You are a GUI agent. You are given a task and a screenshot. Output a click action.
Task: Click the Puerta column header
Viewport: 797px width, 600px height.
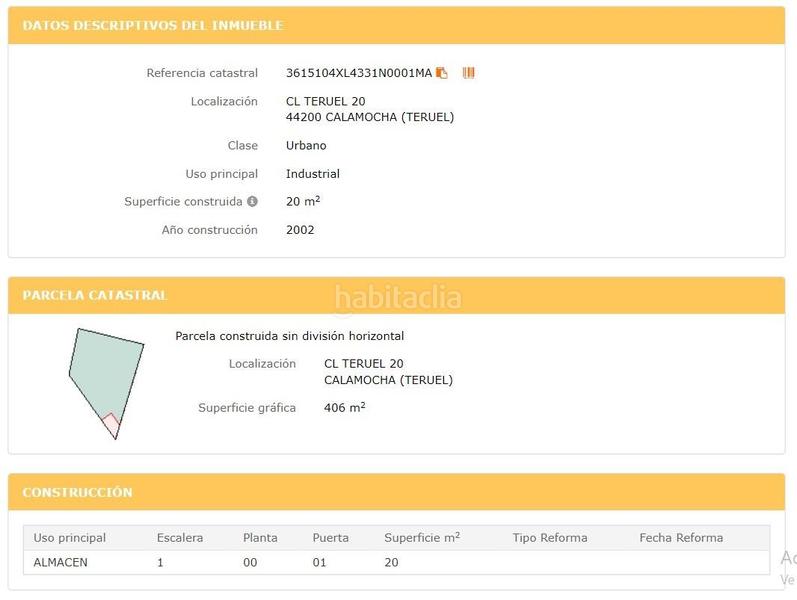click(x=331, y=537)
